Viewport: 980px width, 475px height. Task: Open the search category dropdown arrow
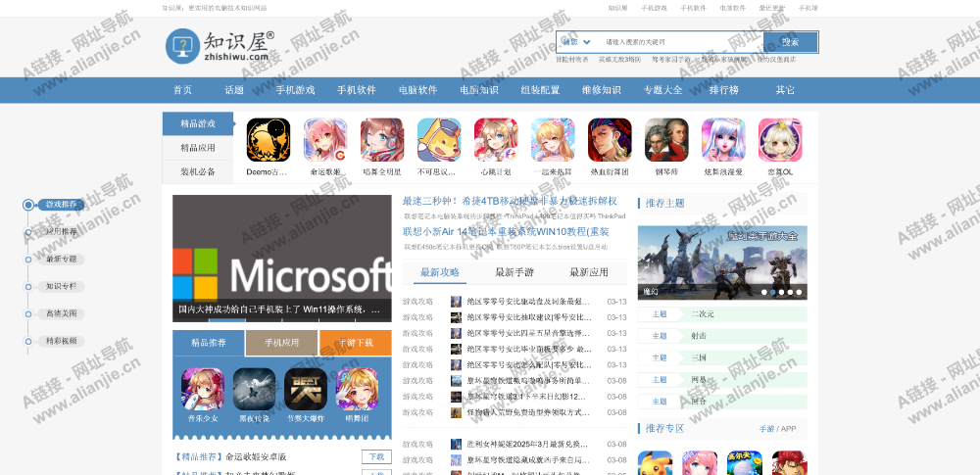coord(587,42)
